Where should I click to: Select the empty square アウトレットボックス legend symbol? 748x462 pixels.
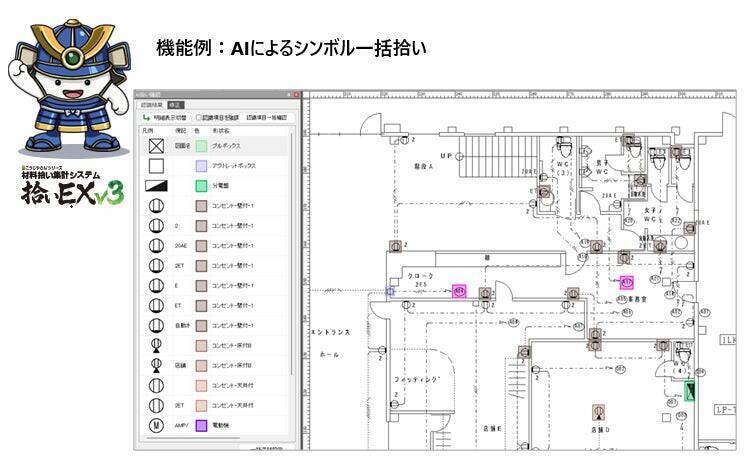(156, 166)
